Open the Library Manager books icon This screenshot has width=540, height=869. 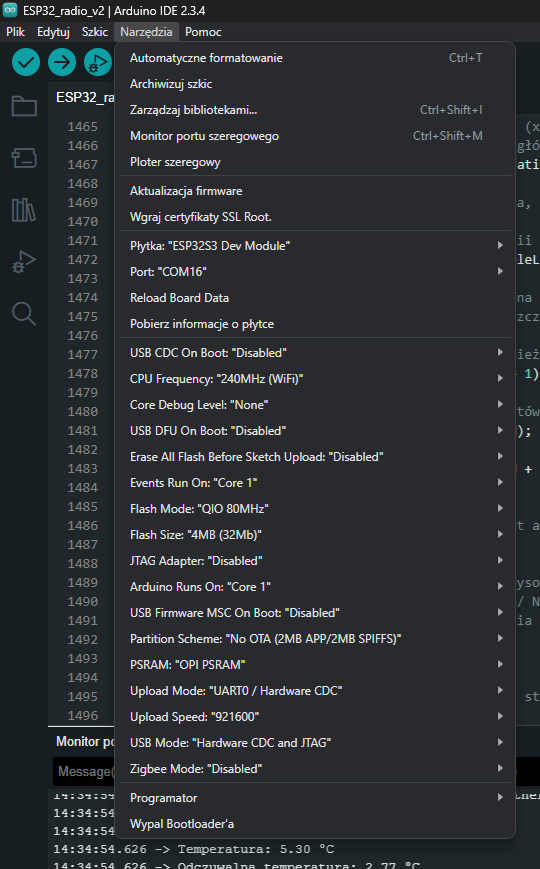pos(24,210)
